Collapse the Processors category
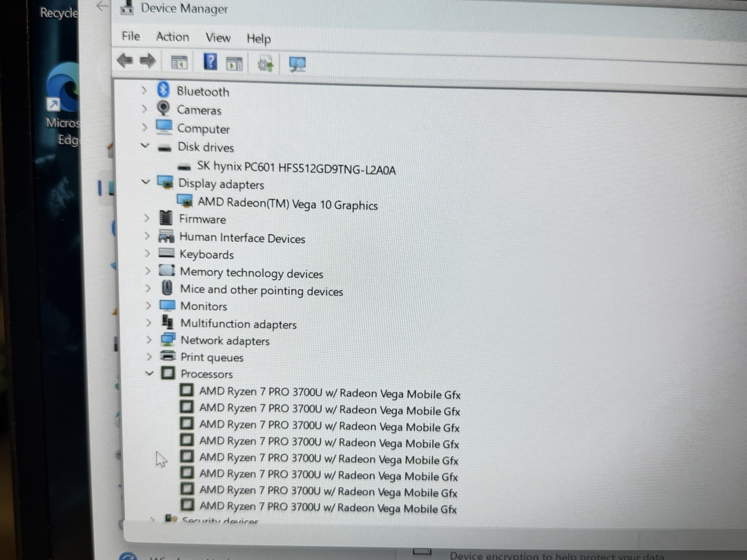Viewport: 747px width, 560px height. pyautogui.click(x=149, y=373)
